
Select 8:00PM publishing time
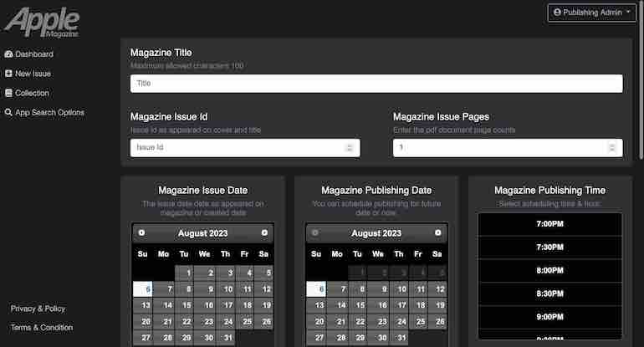(549, 271)
